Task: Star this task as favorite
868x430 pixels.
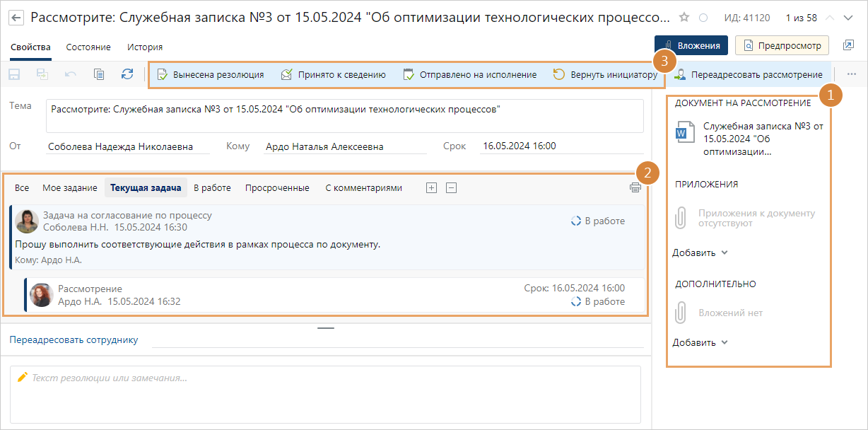Action: pyautogui.click(x=684, y=18)
